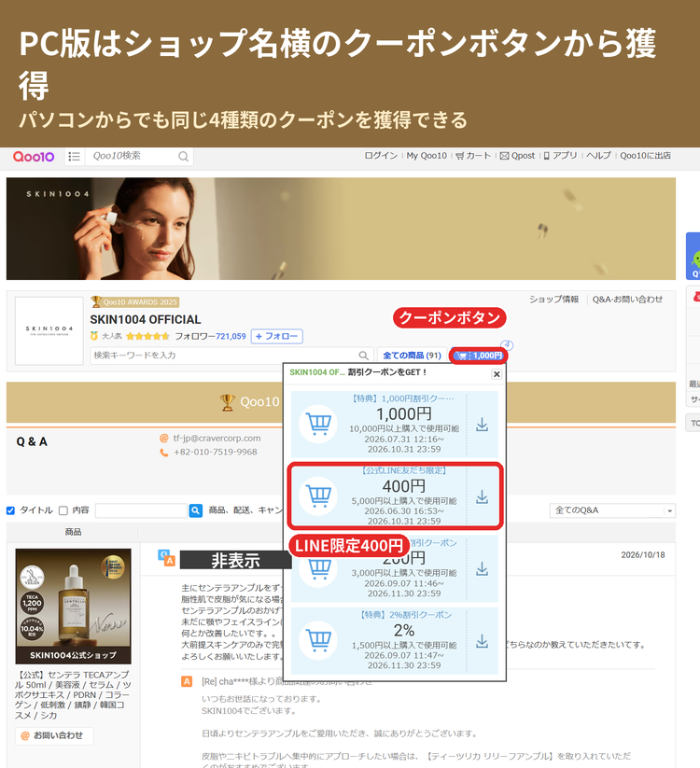
Task: Click the お問い合わせ button under product
Action: [54, 735]
